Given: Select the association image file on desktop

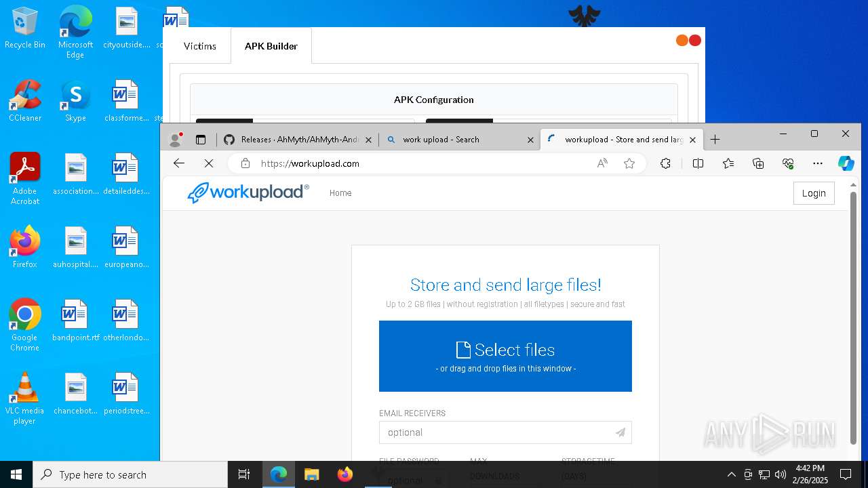Looking at the screenshot, I should 75,174.
